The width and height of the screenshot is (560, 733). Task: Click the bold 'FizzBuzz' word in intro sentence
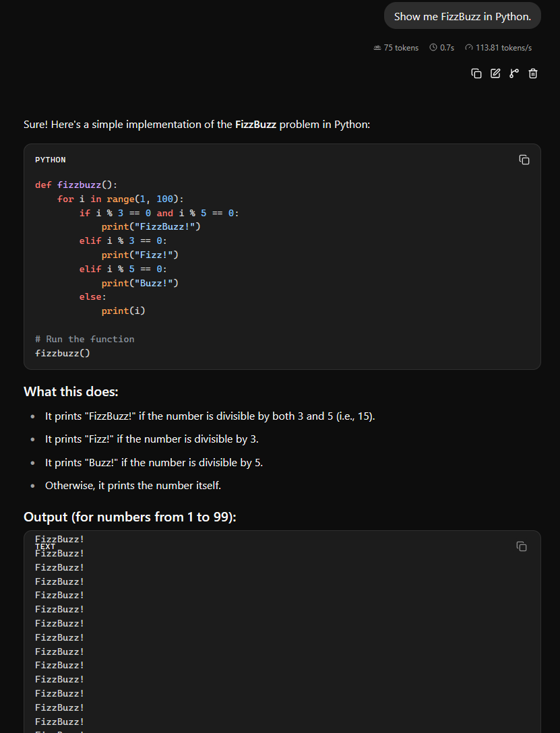click(255, 125)
